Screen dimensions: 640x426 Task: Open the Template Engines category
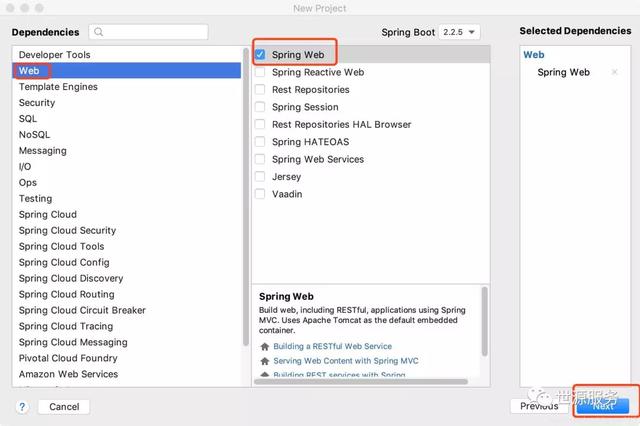click(127, 87)
